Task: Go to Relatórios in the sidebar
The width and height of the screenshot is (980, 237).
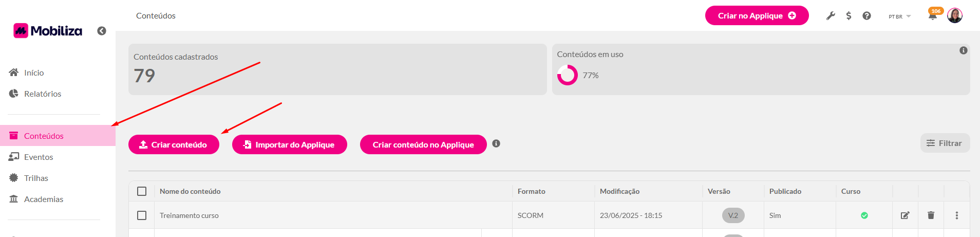Action: 42,94
